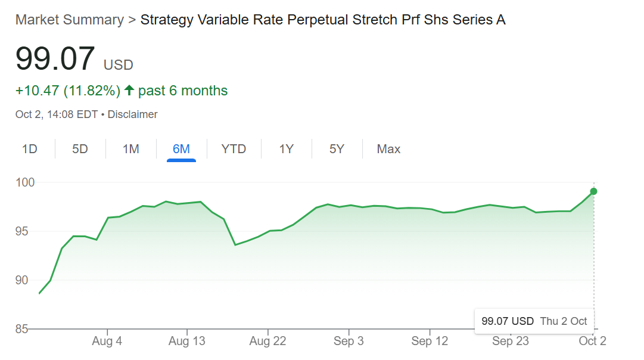Show the 5Y price chart
The width and height of the screenshot is (644, 360).
pyautogui.click(x=337, y=149)
